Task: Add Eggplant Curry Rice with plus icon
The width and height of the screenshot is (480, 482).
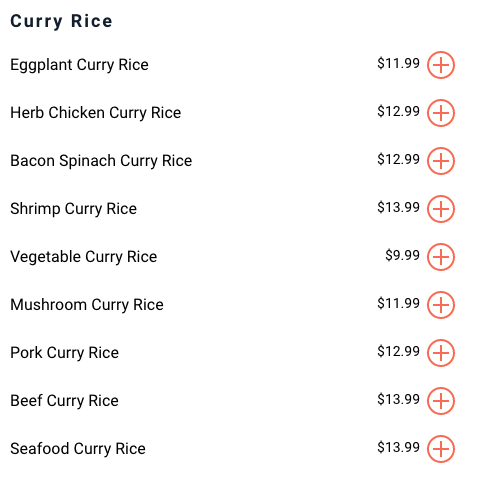Action: [x=441, y=65]
